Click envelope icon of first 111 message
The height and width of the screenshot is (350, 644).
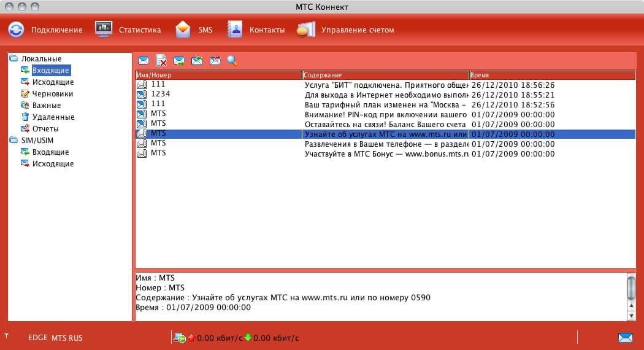[142, 85]
